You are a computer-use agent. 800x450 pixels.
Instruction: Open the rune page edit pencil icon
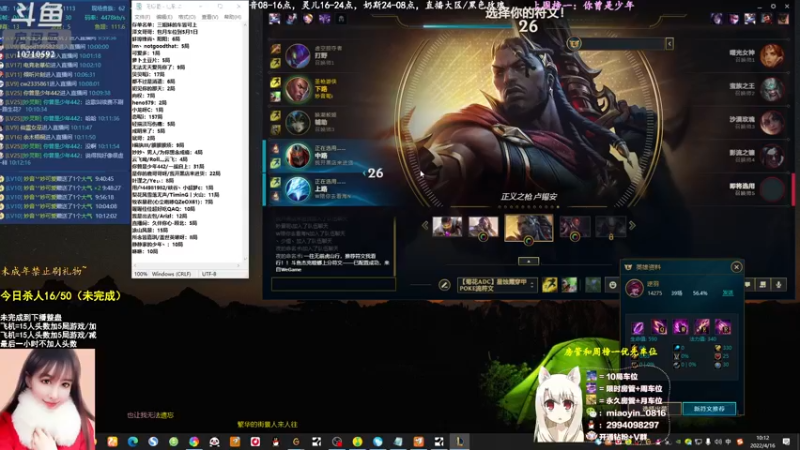tap(444, 285)
